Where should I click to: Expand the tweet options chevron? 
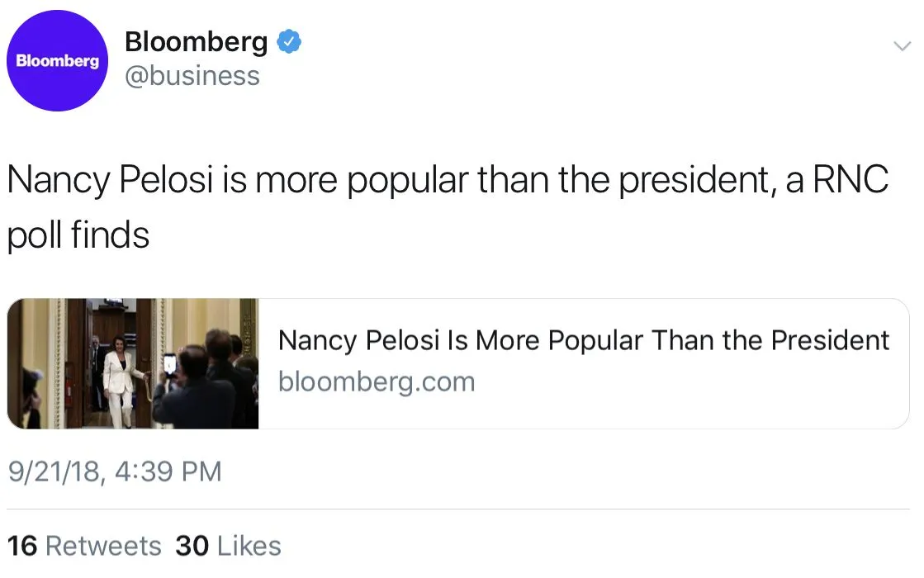coord(902,46)
